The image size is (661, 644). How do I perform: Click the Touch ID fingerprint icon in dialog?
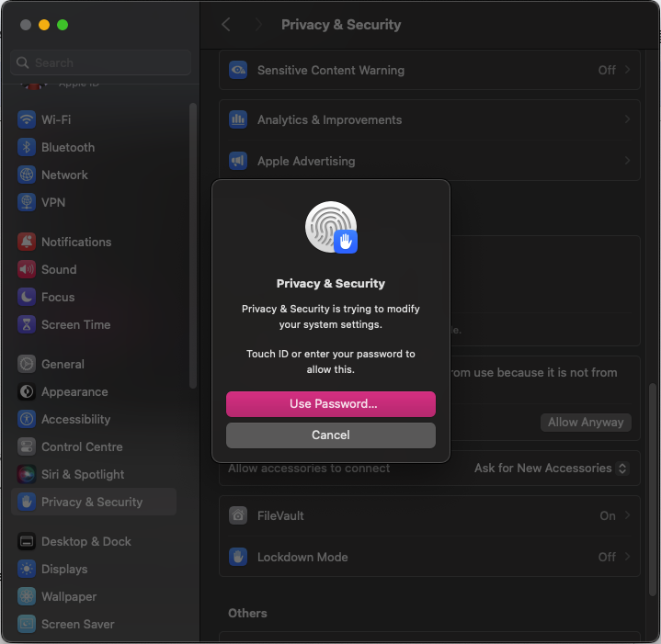click(x=331, y=227)
